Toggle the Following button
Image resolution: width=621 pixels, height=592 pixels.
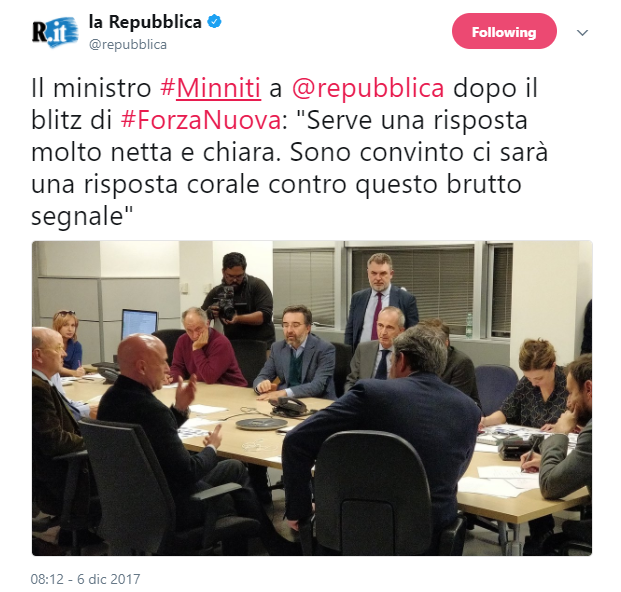click(x=504, y=31)
